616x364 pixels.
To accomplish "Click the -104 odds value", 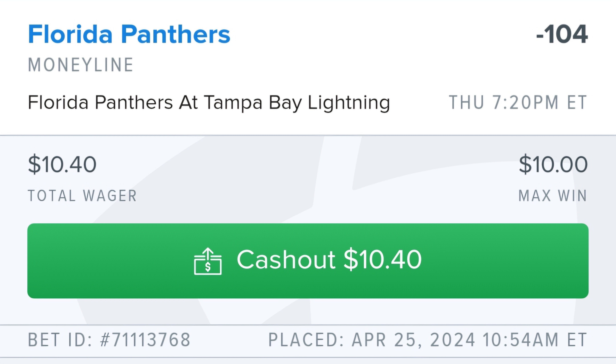I will pos(562,34).
